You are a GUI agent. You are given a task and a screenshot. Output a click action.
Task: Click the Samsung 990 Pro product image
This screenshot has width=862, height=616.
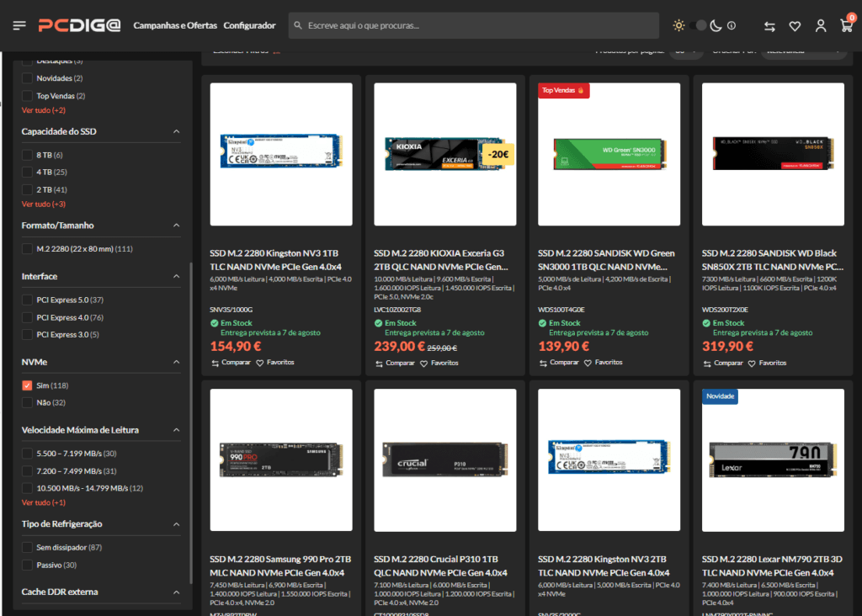tap(281, 460)
